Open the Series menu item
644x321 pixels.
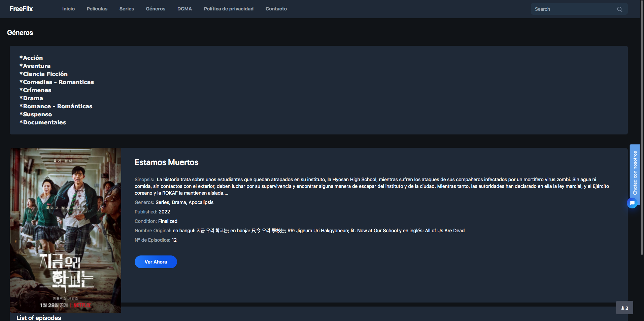pos(127,9)
